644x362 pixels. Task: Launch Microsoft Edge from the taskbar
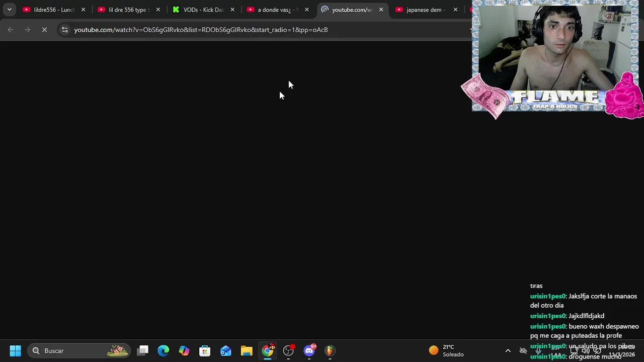(164, 350)
